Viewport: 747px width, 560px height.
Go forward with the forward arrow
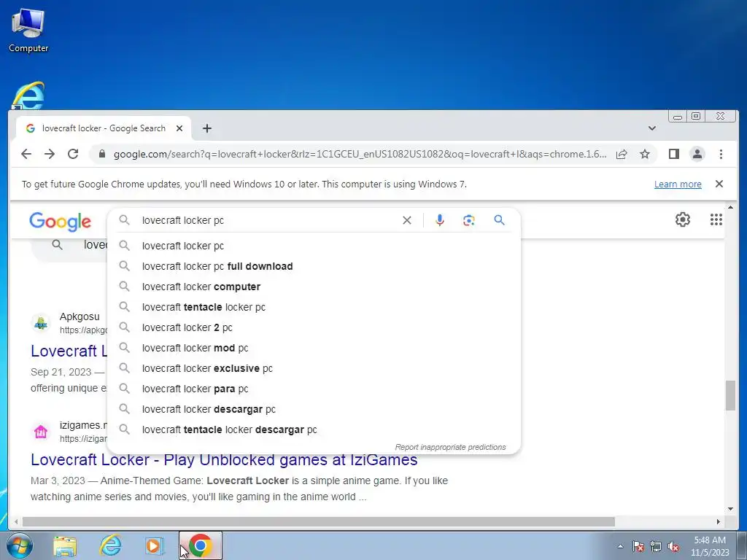[50, 154]
